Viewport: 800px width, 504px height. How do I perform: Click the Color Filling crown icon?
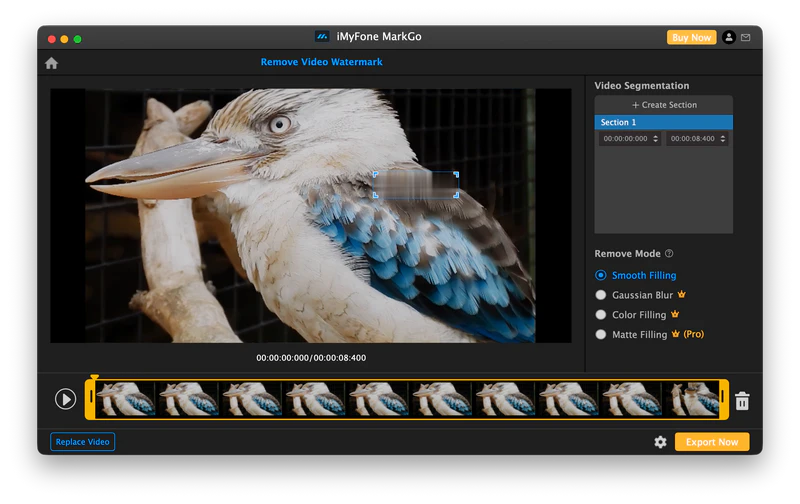coord(675,314)
